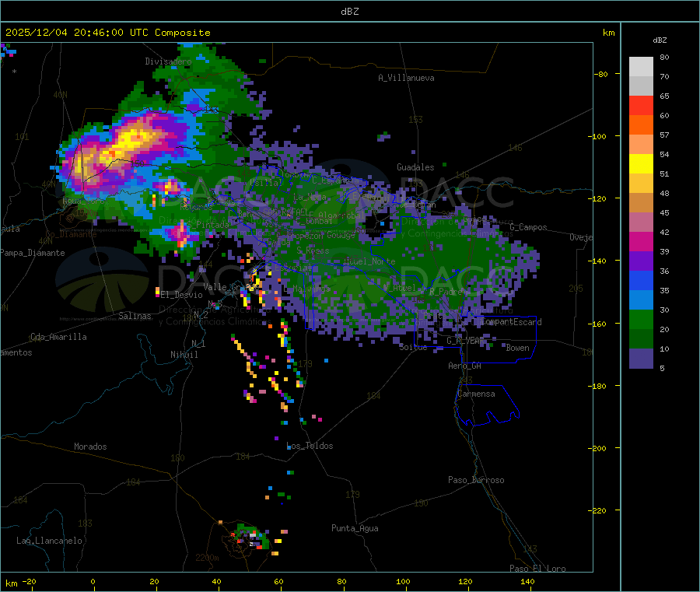The width and height of the screenshot is (700, 592).
Task: Click the 'Huel_Norte' map label
Action: click(369, 261)
